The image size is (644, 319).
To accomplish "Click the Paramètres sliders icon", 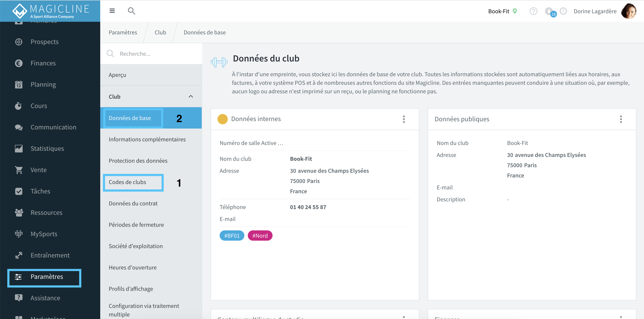I will click(x=18, y=277).
